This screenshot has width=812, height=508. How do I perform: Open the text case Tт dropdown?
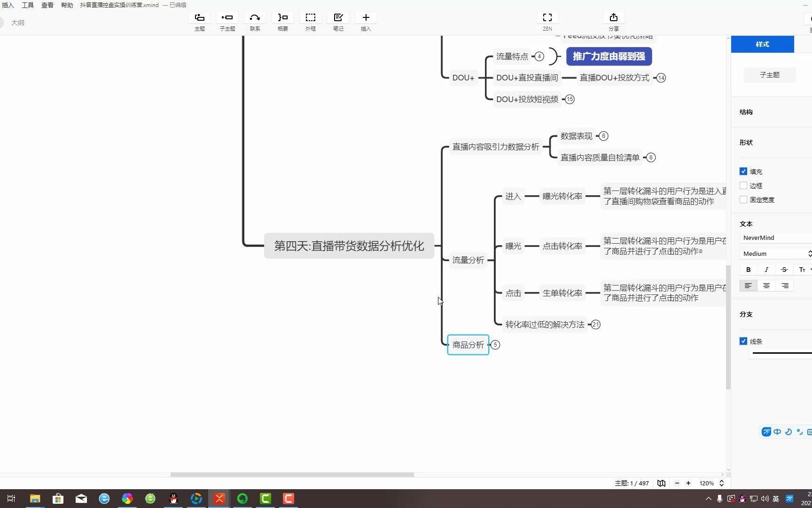click(x=803, y=270)
